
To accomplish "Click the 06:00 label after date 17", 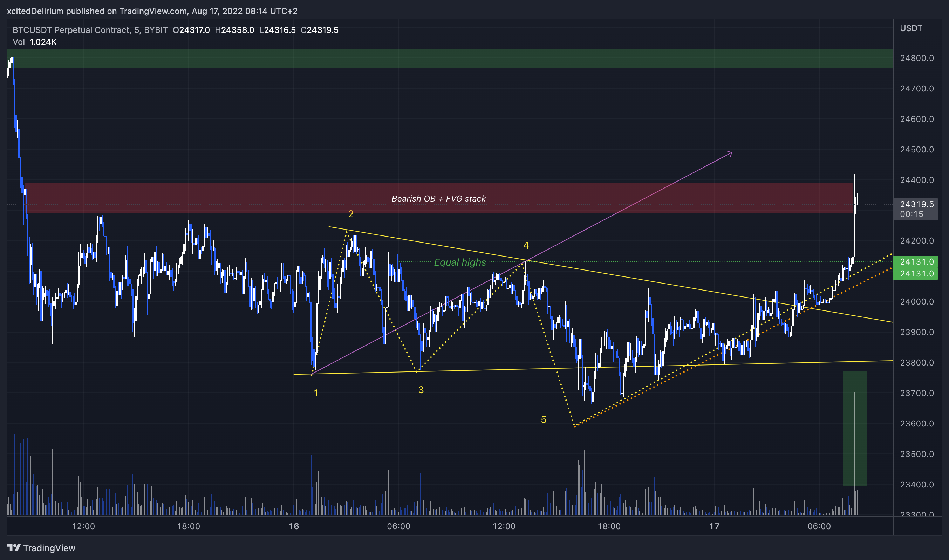I will point(819,526).
